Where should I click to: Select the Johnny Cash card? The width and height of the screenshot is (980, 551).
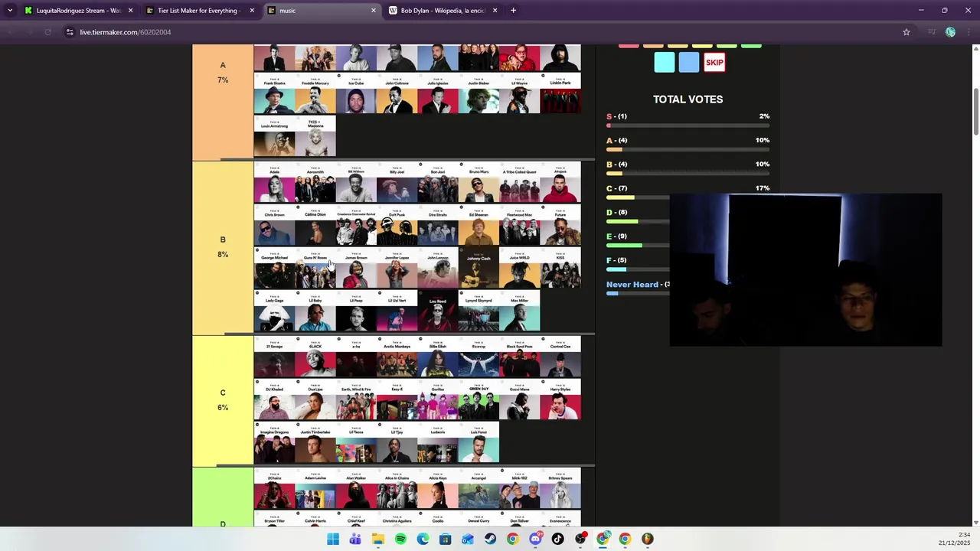click(x=479, y=269)
